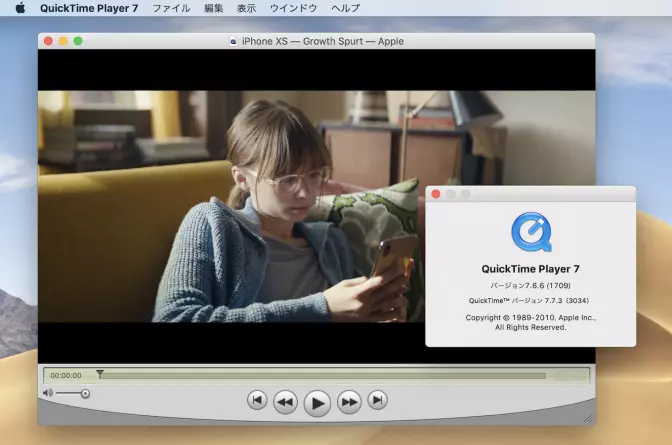Click the playhead marker on the timeline
672x445 pixels.
click(x=100, y=374)
